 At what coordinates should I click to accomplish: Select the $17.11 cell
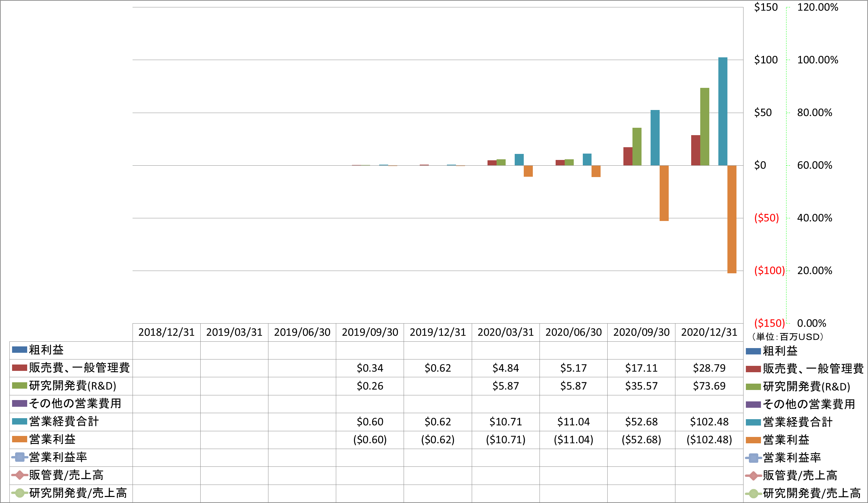tap(642, 368)
